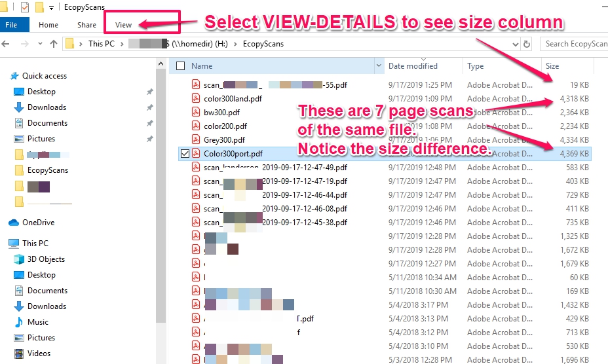This screenshot has width=608, height=364.
Task: Open the Name column filter dropdown arrow
Action: [x=379, y=66]
